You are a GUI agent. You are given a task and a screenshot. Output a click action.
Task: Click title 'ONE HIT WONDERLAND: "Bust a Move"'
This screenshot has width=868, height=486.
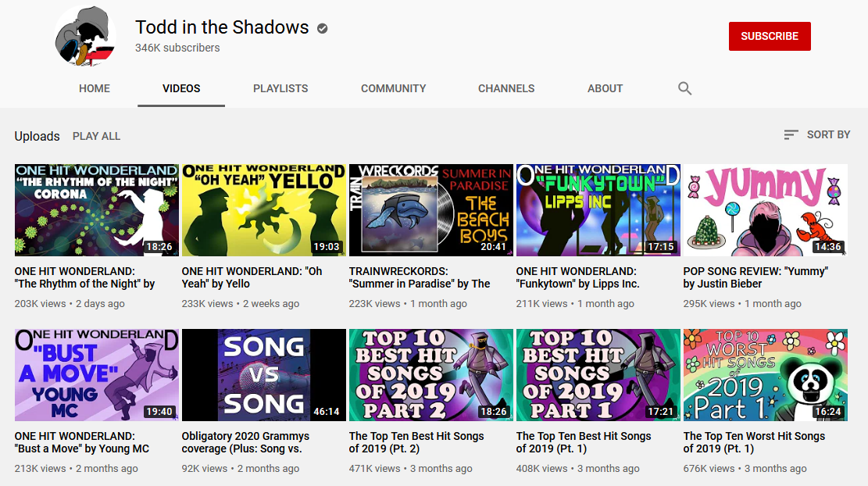point(82,442)
